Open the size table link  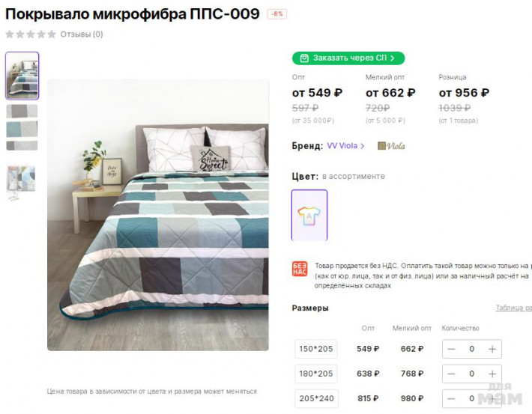click(514, 308)
